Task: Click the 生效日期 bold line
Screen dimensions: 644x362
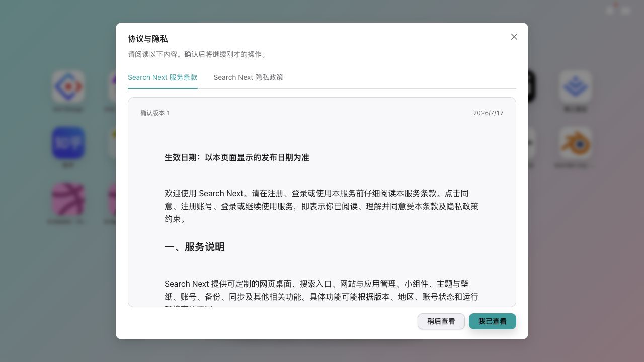Action: [236, 157]
